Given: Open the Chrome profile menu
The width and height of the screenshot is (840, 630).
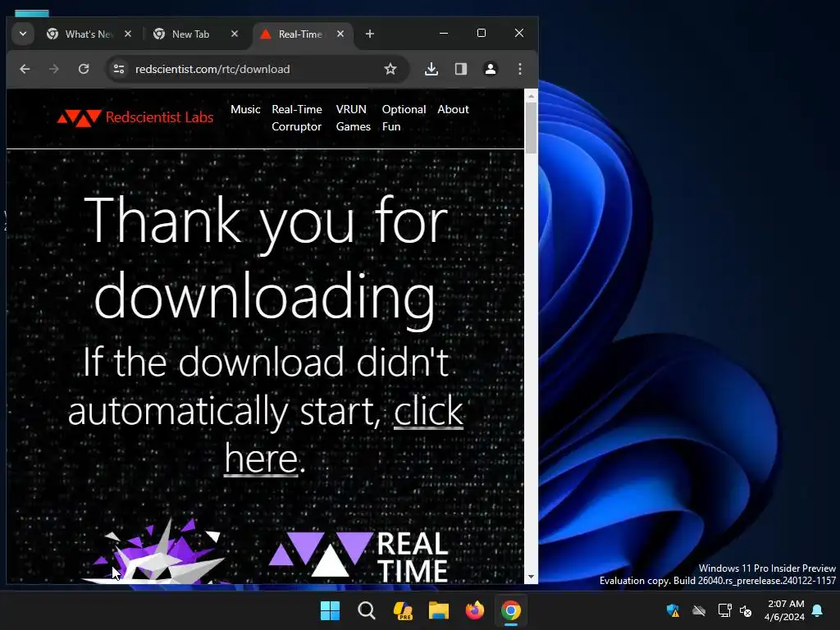Looking at the screenshot, I should click(491, 69).
